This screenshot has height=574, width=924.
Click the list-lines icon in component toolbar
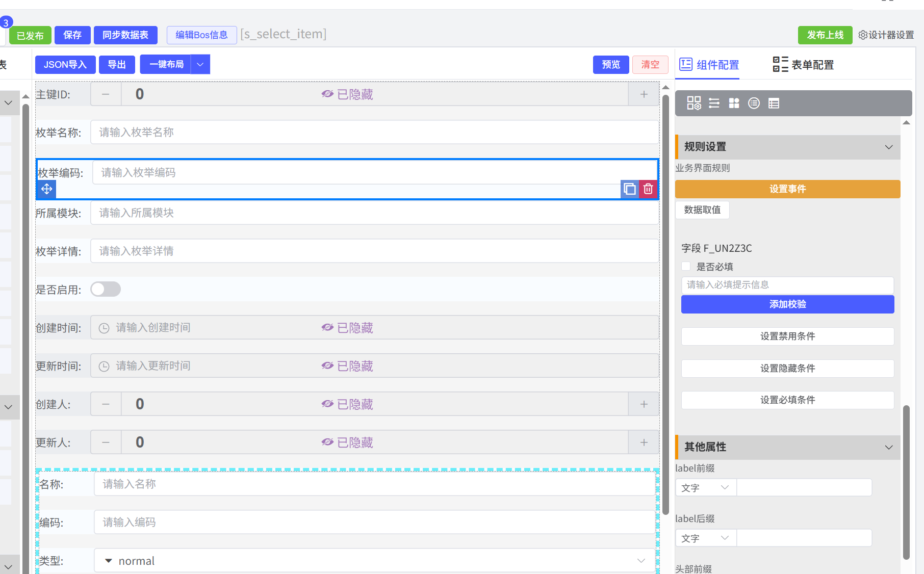coord(714,103)
